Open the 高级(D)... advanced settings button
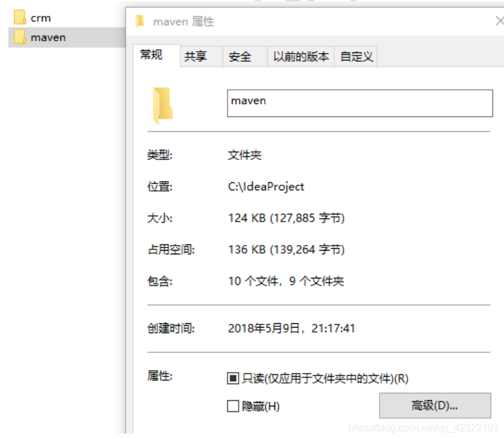 pos(435,406)
